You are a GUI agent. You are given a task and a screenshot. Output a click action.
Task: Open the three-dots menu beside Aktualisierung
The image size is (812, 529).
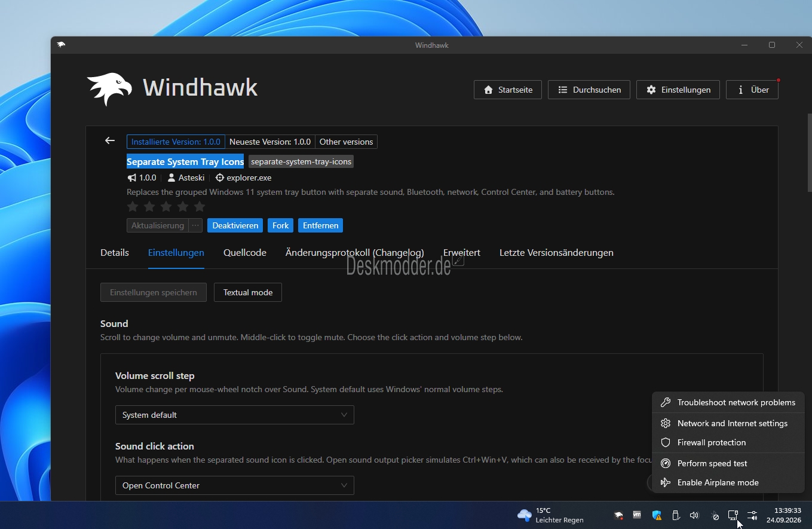[x=195, y=225]
